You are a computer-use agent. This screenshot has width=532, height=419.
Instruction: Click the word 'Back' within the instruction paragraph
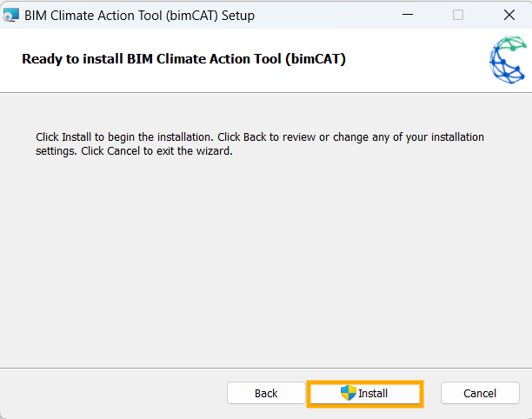pos(255,137)
